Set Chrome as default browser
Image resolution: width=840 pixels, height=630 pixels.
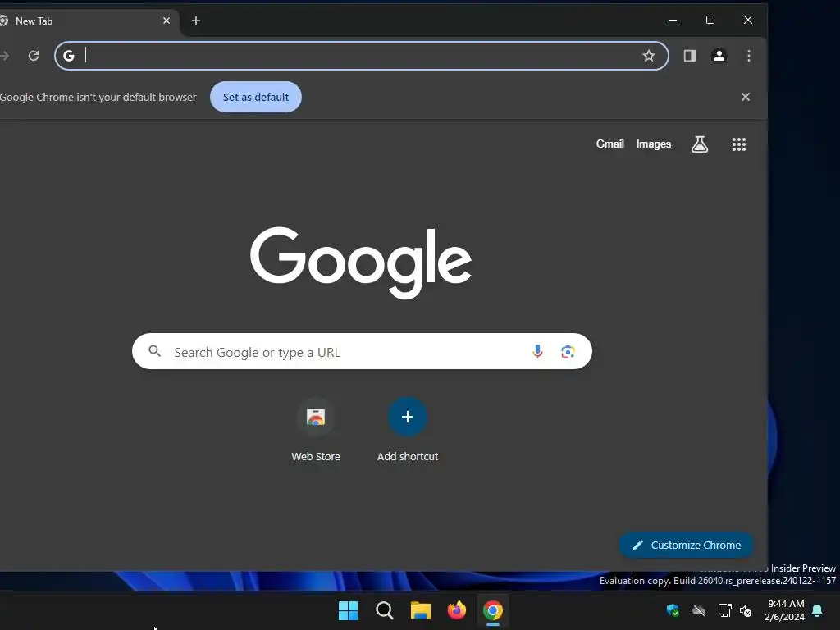click(x=256, y=97)
